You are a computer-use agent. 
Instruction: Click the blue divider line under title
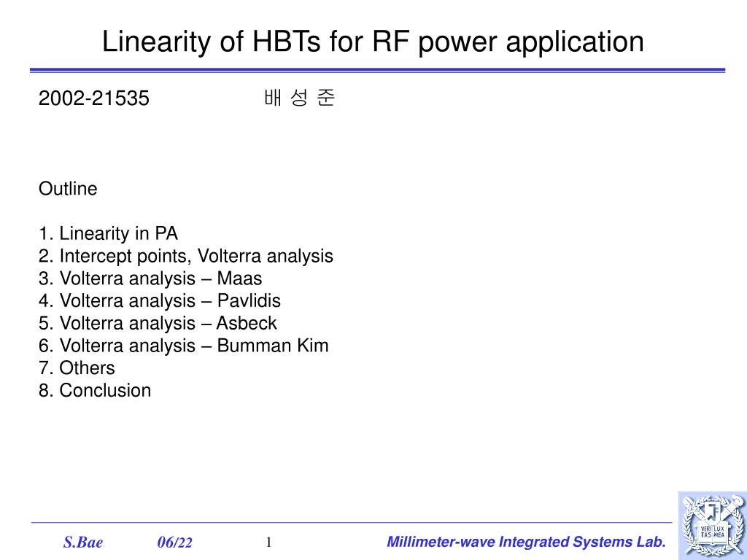coord(377,71)
